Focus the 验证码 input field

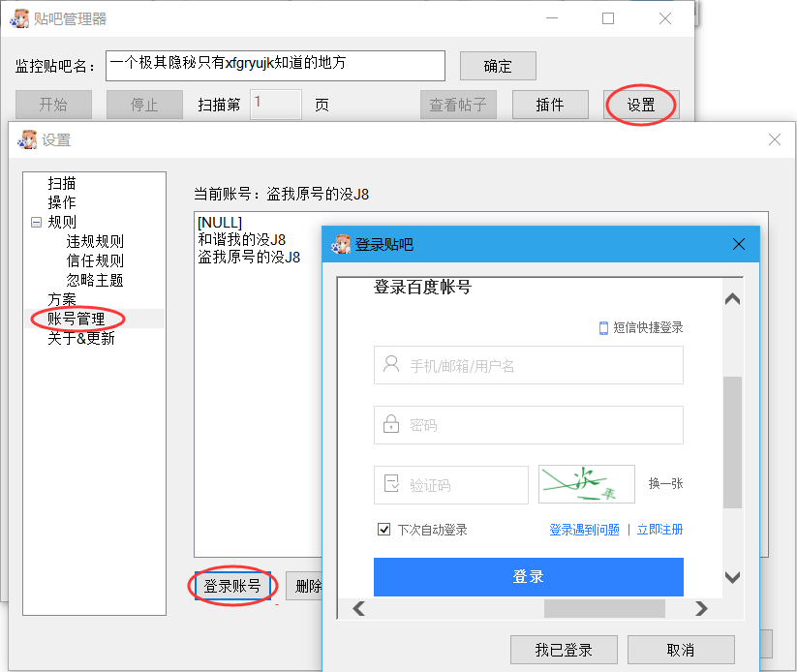tap(451, 485)
